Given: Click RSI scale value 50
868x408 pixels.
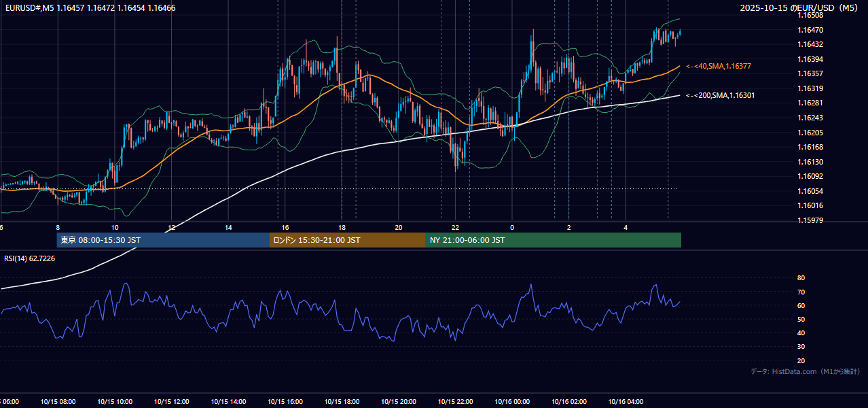Looking at the screenshot, I should (801, 319).
